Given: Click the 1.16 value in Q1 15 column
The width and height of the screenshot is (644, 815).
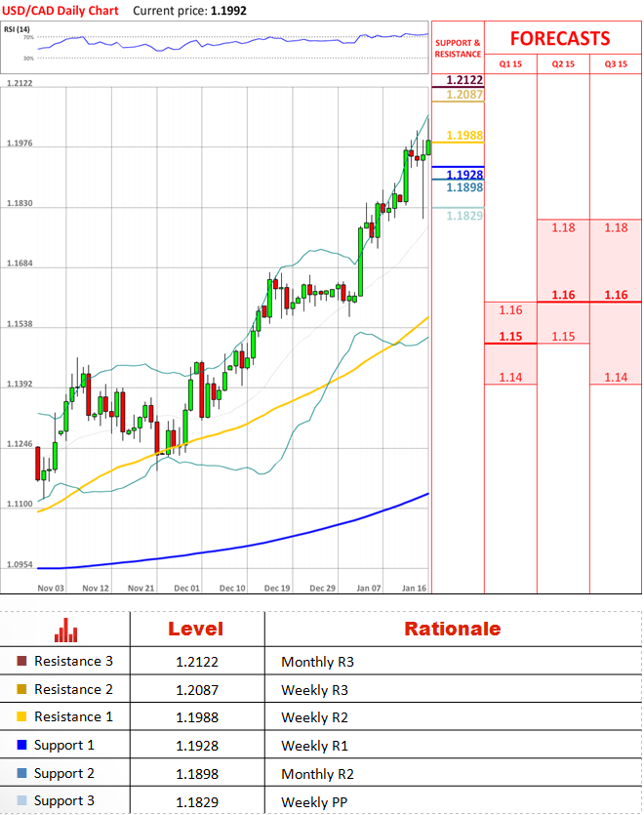Looking at the screenshot, I should pos(510,310).
